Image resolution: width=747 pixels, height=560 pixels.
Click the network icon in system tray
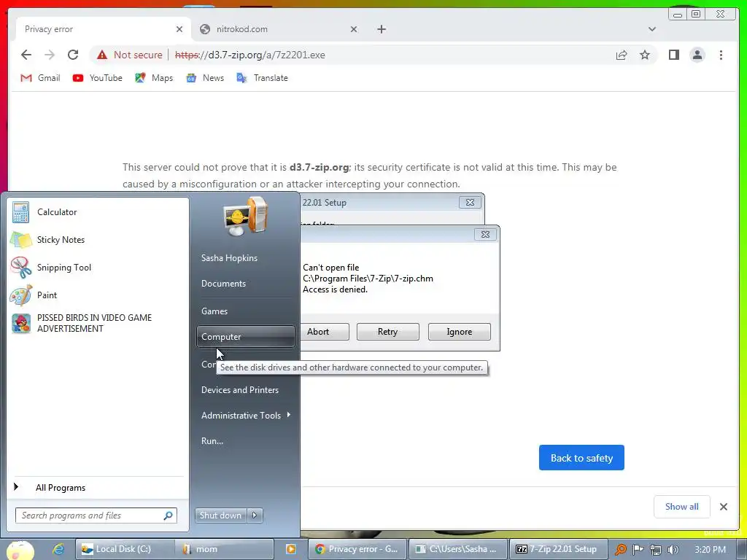(656, 550)
